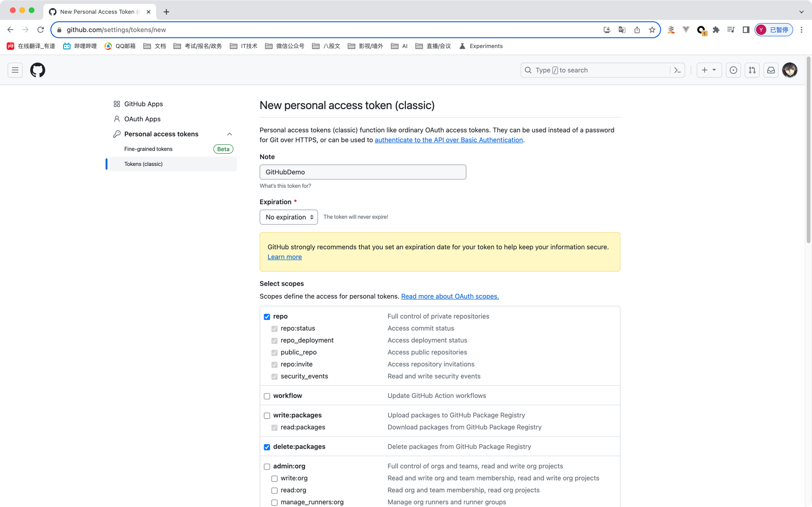Viewport: 812px width, 507px height.
Task: Open the command palette icon
Action: (677, 70)
